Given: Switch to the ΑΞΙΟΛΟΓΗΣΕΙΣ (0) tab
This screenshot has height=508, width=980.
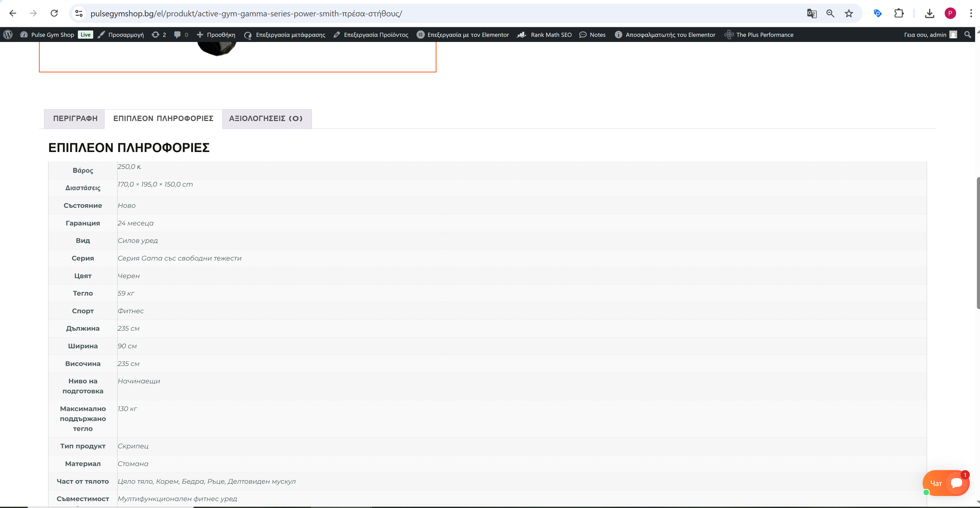Looking at the screenshot, I should click(x=266, y=119).
